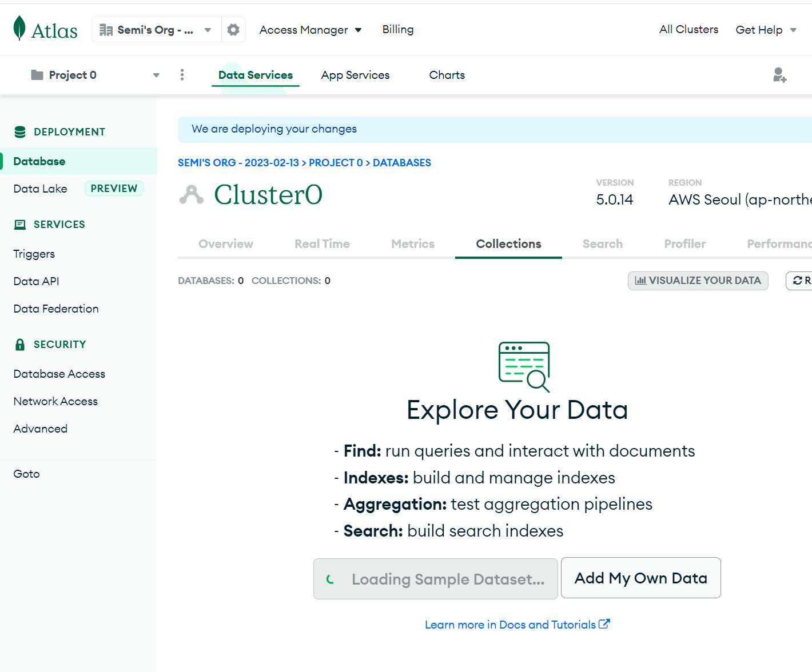This screenshot has height=672, width=812.
Task: Click Goto in the sidebar
Action: click(x=27, y=474)
